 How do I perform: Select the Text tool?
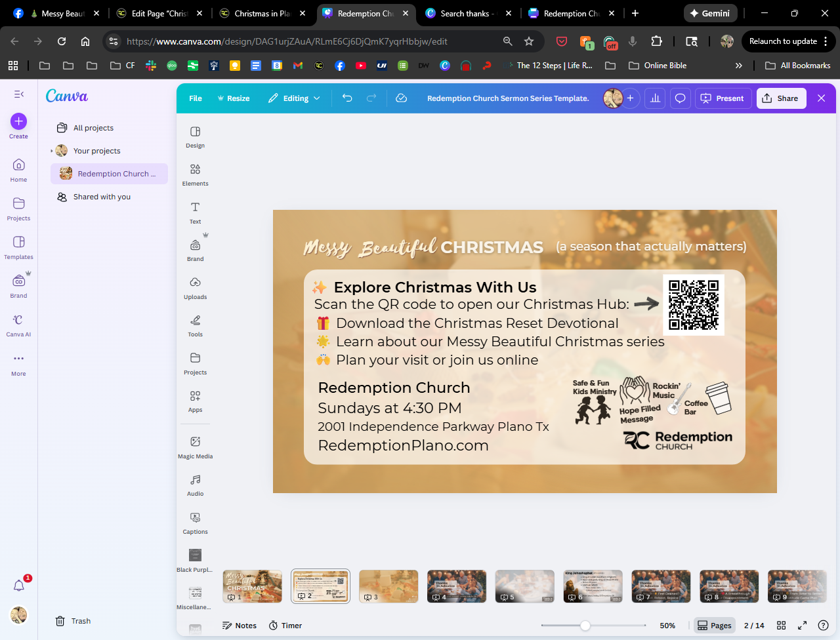coord(195,212)
